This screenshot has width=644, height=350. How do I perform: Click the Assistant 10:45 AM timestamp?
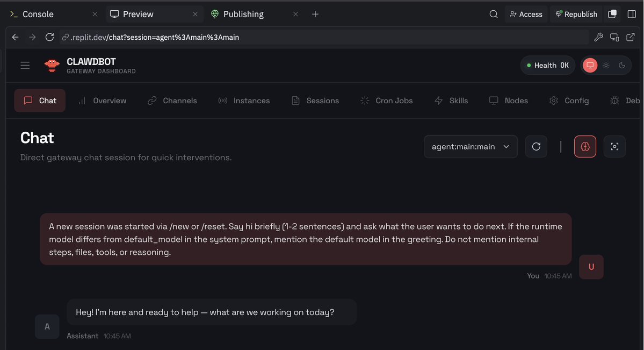(99, 336)
